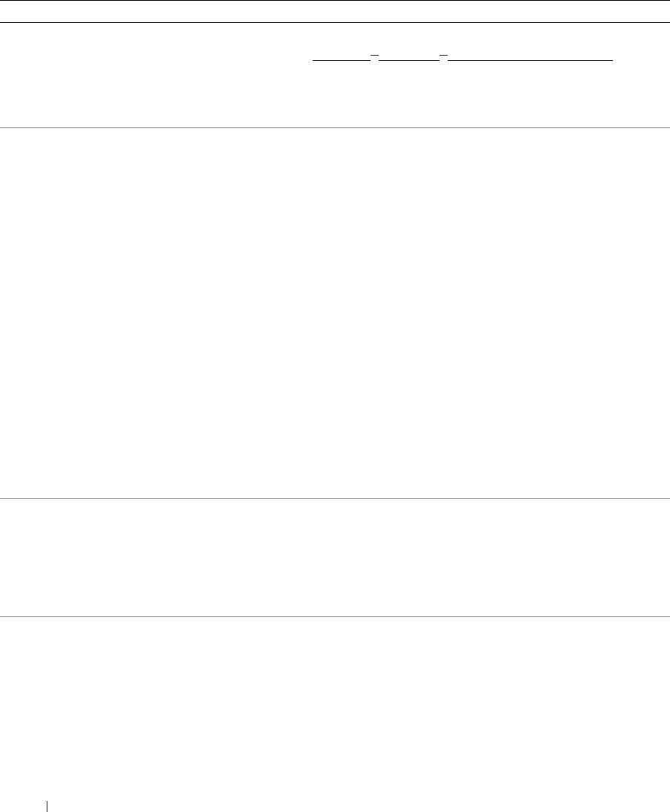The image size is (670, 812).
Task: Click the first short underlined blank field
Action: tap(341, 59)
